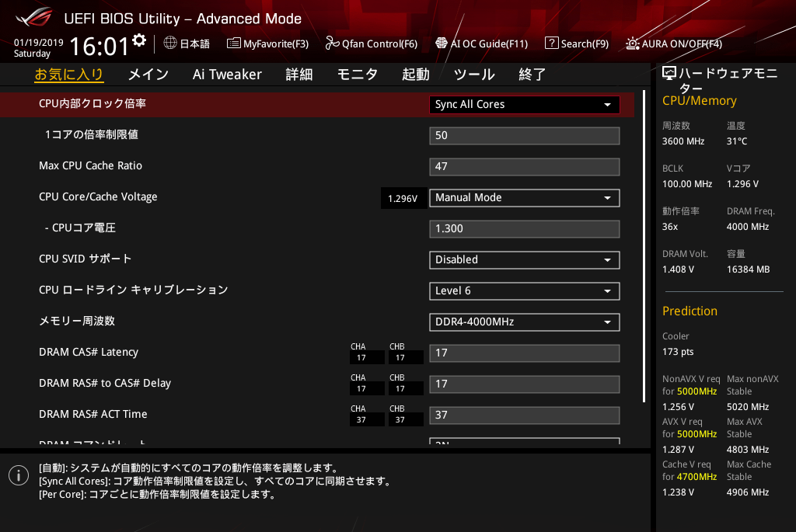This screenshot has width=796, height=532.
Task: Click the DRAM RAS# ACT Time field
Action: pos(525,415)
